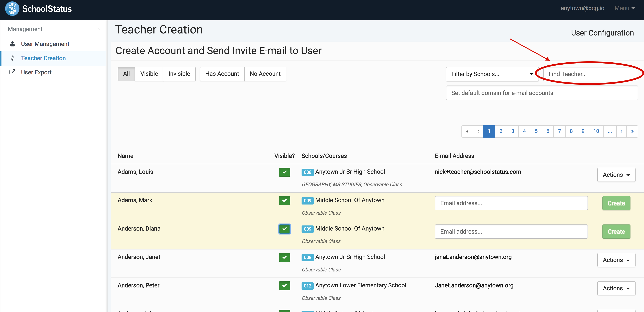Click the pagination ellipsis
The height and width of the screenshot is (312, 644).
tap(610, 131)
